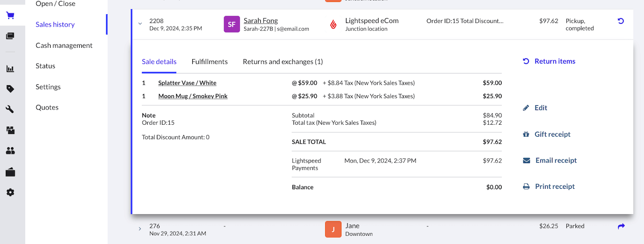Click the pencil icon beside Edit
Viewport: 644px width, 244px height.
526,108
